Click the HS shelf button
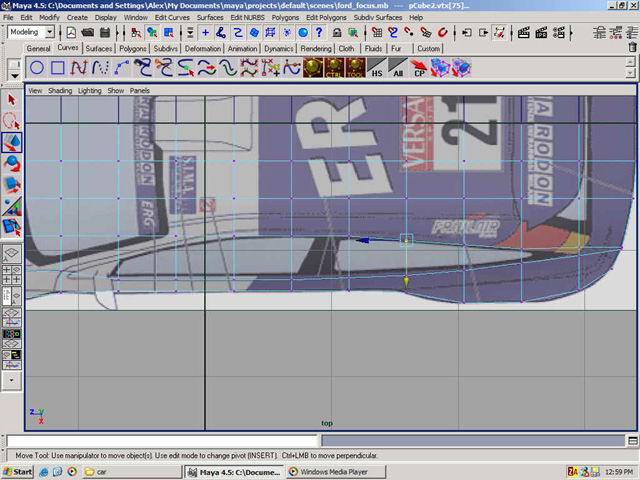 (377, 69)
